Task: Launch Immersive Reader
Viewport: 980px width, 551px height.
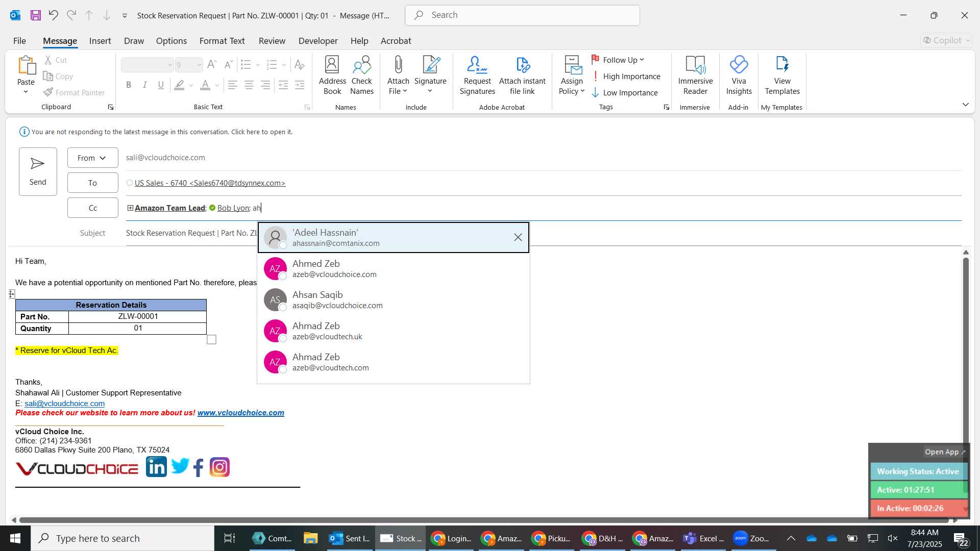Action: pos(695,76)
